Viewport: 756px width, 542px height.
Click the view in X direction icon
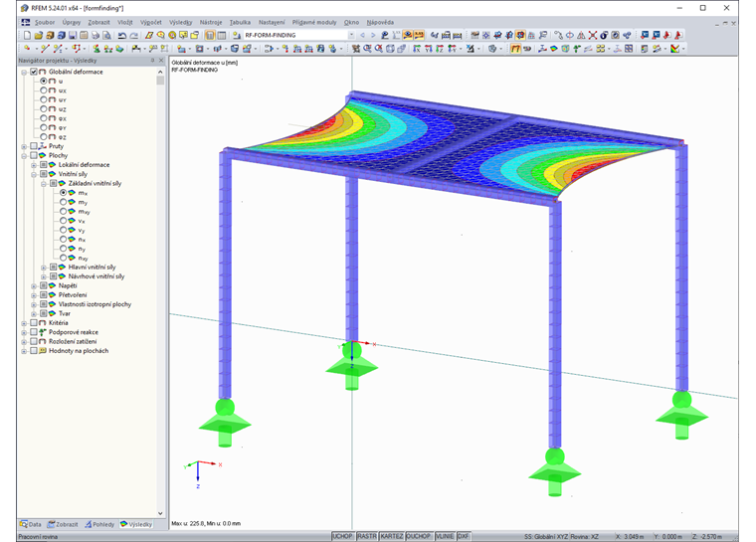pos(417,48)
